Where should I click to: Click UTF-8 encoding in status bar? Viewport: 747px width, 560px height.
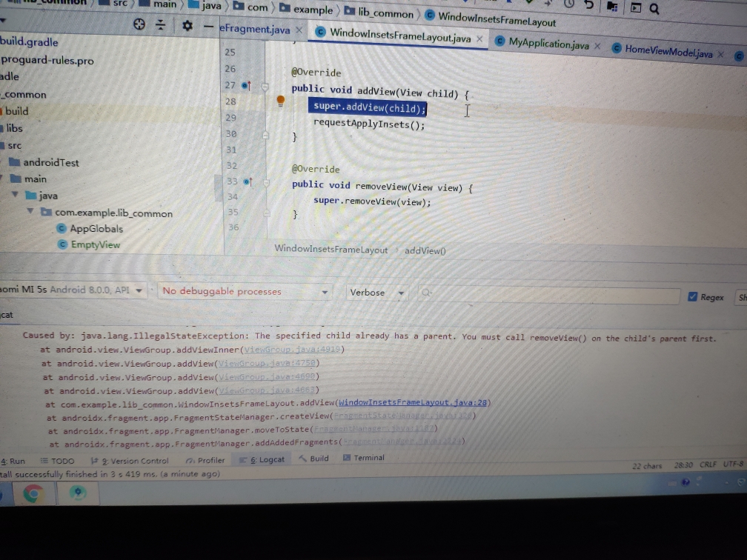tap(733, 464)
